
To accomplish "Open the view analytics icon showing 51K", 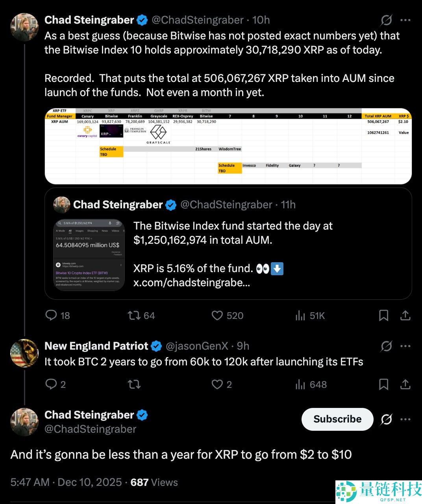I will coord(300,315).
